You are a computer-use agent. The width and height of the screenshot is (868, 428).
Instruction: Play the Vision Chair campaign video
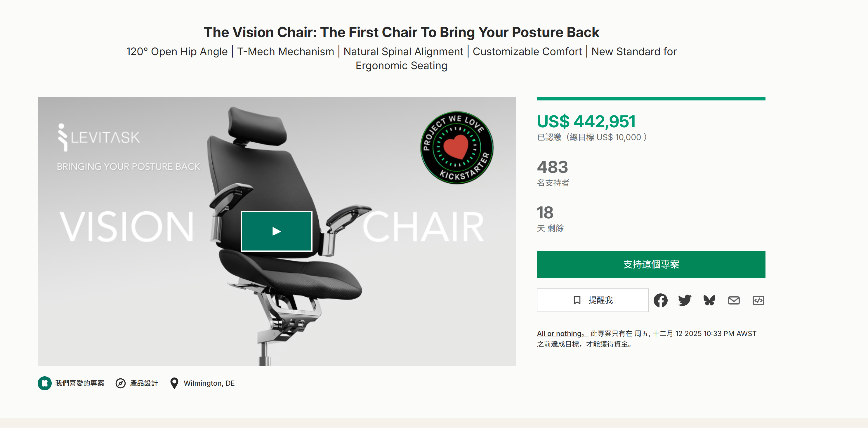click(x=276, y=231)
